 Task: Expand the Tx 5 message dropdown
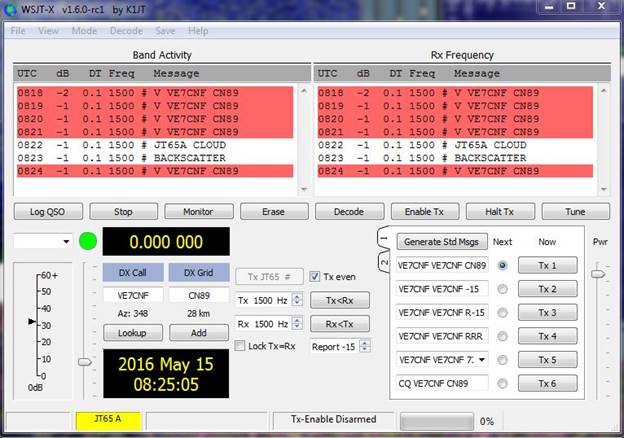(483, 359)
